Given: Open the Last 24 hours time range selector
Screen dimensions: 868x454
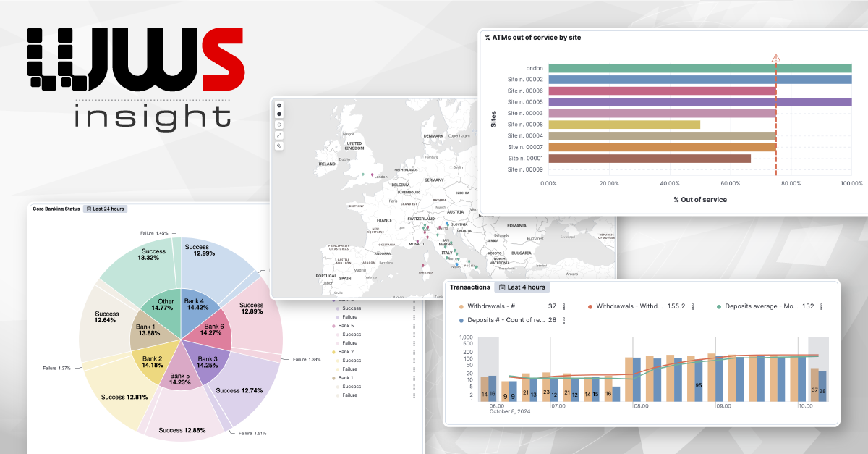Looking at the screenshot, I should coord(104,208).
